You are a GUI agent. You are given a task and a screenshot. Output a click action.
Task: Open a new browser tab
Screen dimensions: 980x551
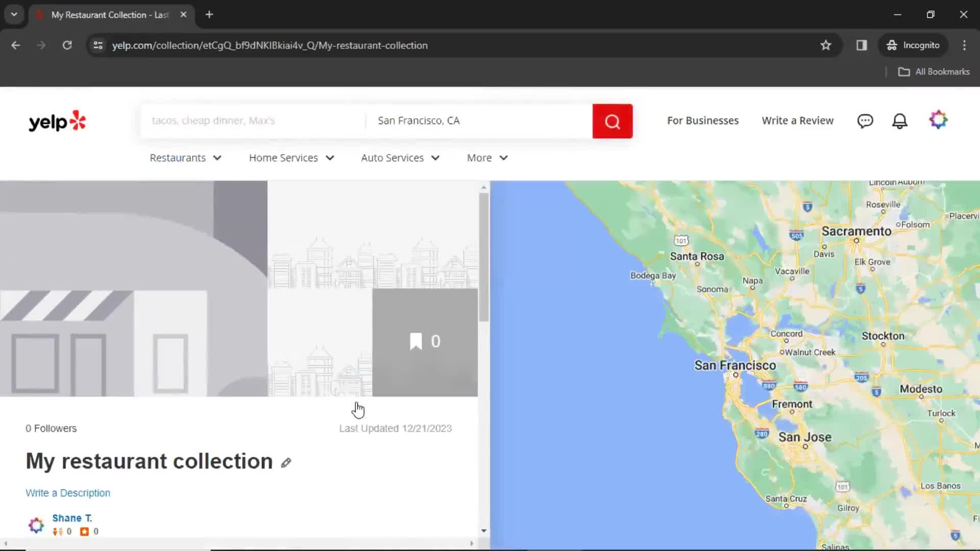point(209,15)
